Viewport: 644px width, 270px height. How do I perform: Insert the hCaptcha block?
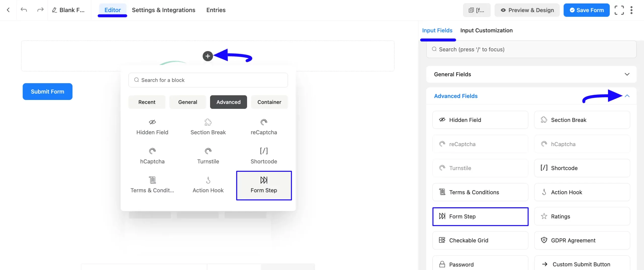click(x=152, y=156)
